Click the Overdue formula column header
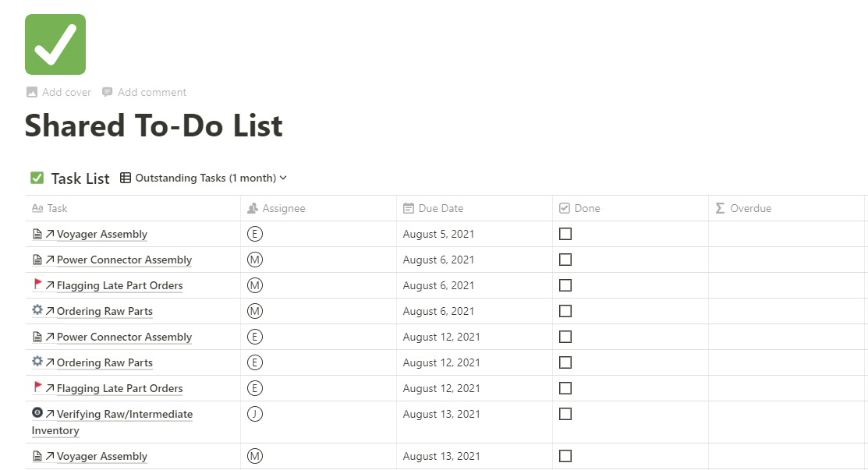This screenshot has height=470, width=868. point(750,208)
